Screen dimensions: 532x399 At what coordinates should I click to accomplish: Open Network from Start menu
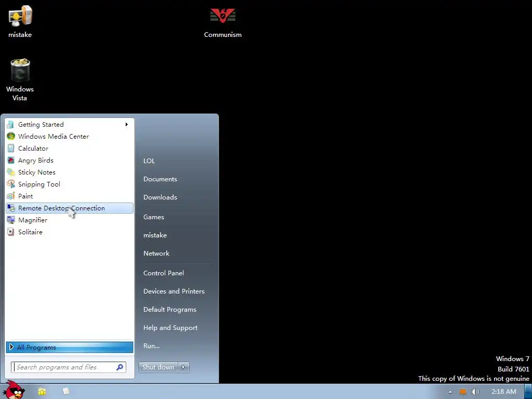pos(156,253)
